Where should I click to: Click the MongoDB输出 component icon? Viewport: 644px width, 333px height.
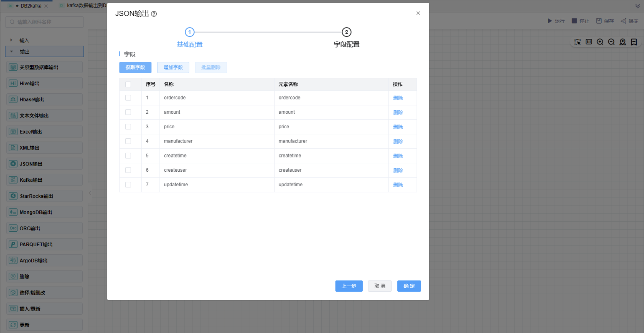pos(13,212)
